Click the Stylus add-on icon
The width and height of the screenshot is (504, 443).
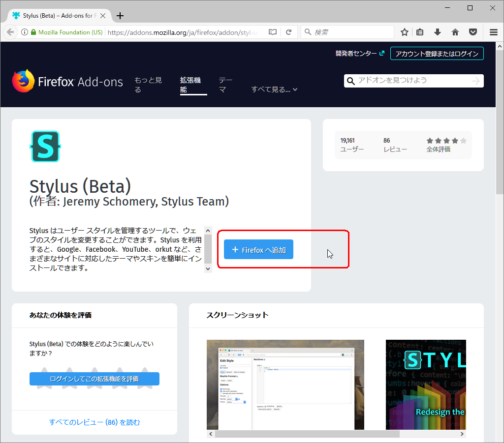tap(45, 147)
